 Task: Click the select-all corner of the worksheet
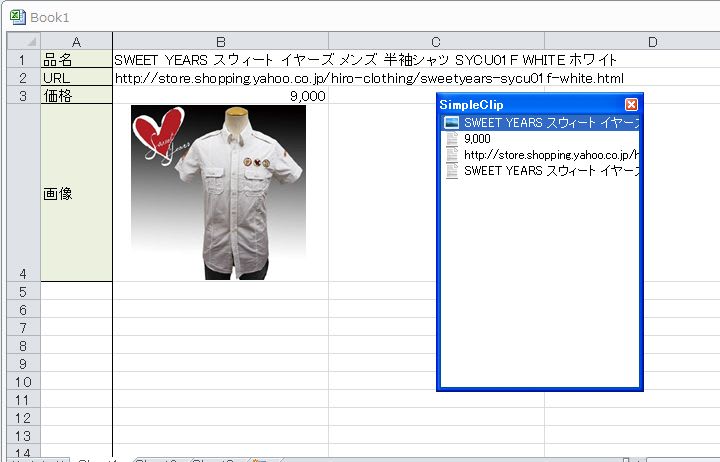pos(23,41)
